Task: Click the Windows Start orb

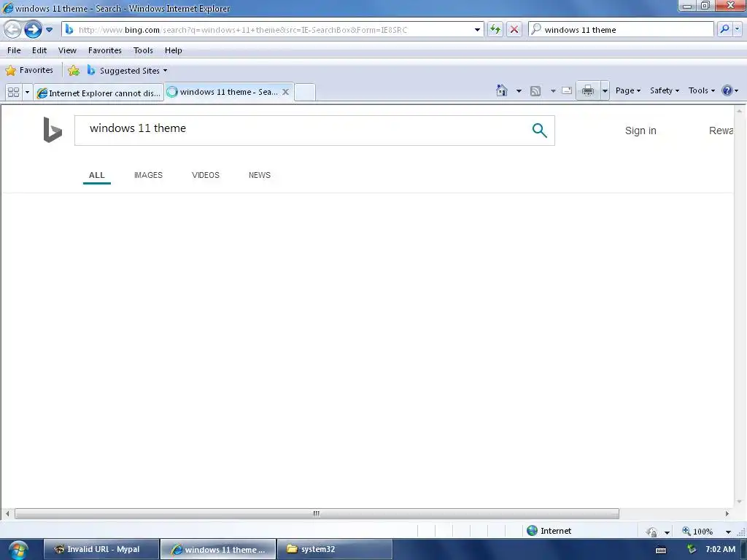Action: (18, 550)
